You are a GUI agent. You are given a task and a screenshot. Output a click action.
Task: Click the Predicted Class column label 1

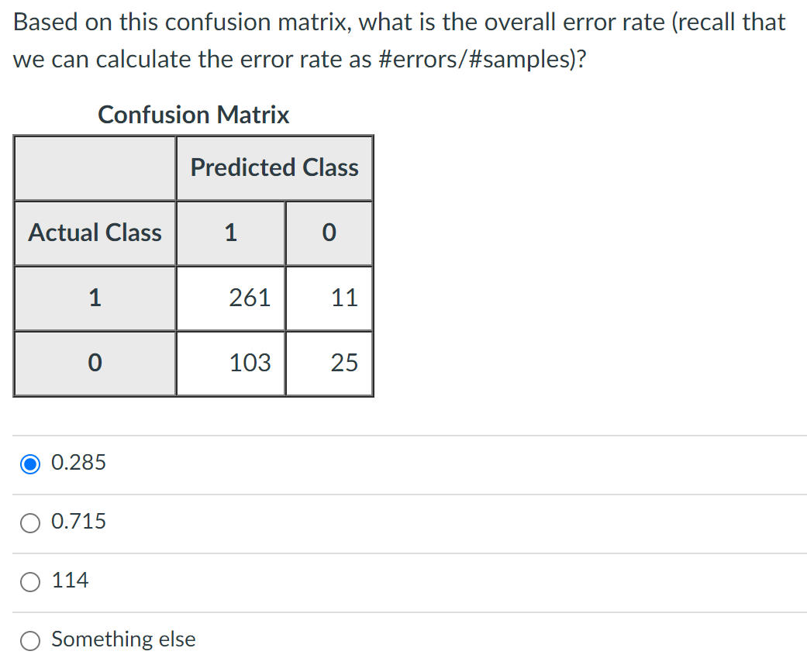[x=230, y=233]
